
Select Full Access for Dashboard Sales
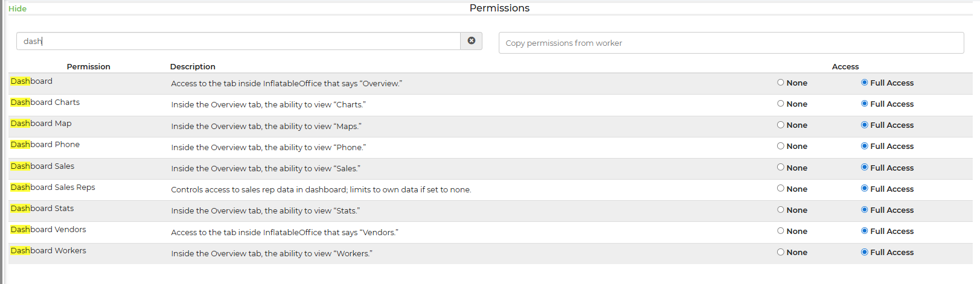pyautogui.click(x=865, y=167)
